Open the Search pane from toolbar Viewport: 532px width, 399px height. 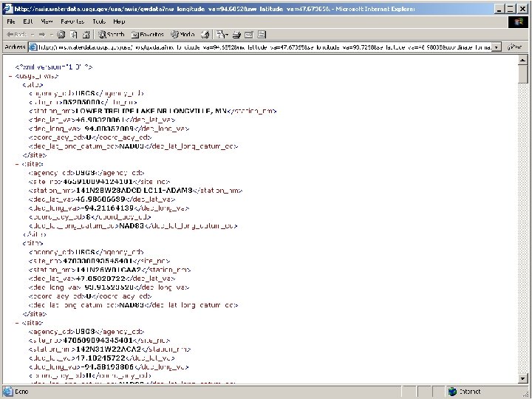click(x=112, y=34)
